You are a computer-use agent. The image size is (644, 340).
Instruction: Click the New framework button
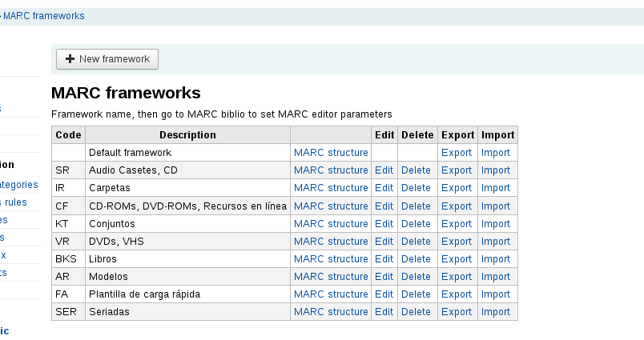pyautogui.click(x=107, y=59)
